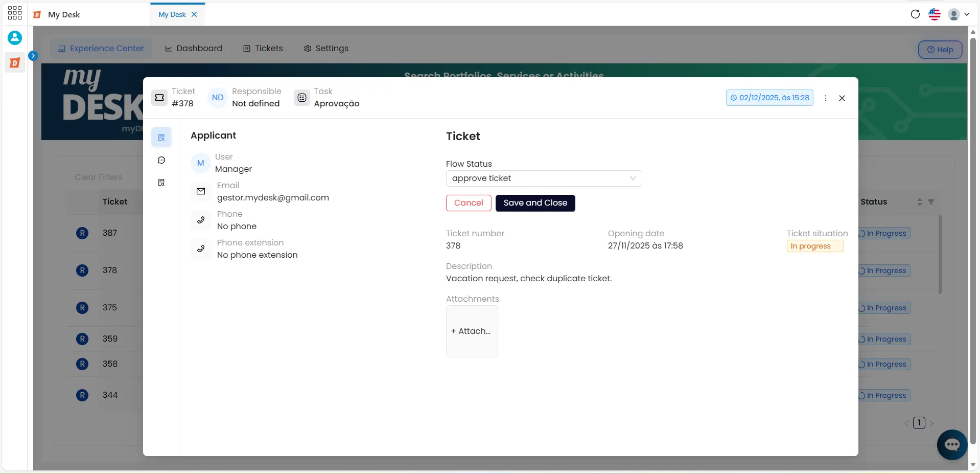
Task: Click the task list icon beside Aprovação
Action: (302, 97)
